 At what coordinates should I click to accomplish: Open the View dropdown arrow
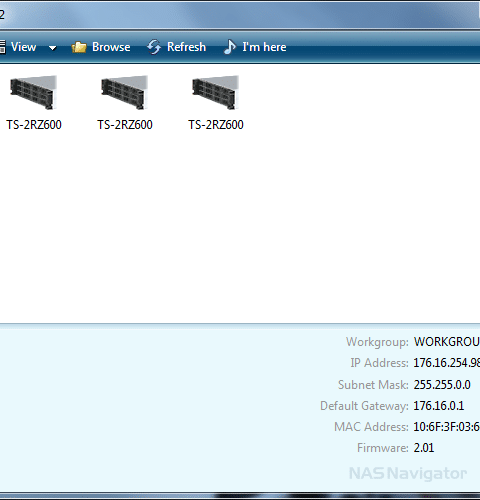coord(52,48)
